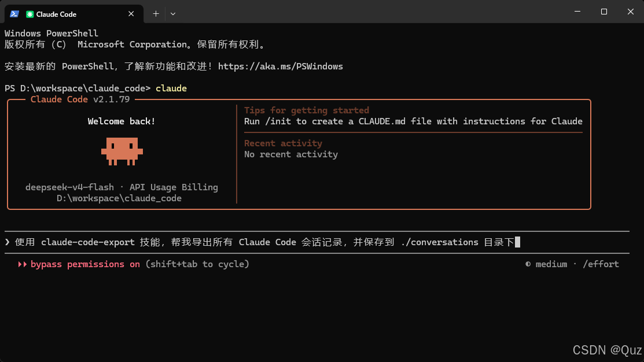Click into the prompt input text line
Viewport: 644px width, 362px height.
[x=317, y=242]
